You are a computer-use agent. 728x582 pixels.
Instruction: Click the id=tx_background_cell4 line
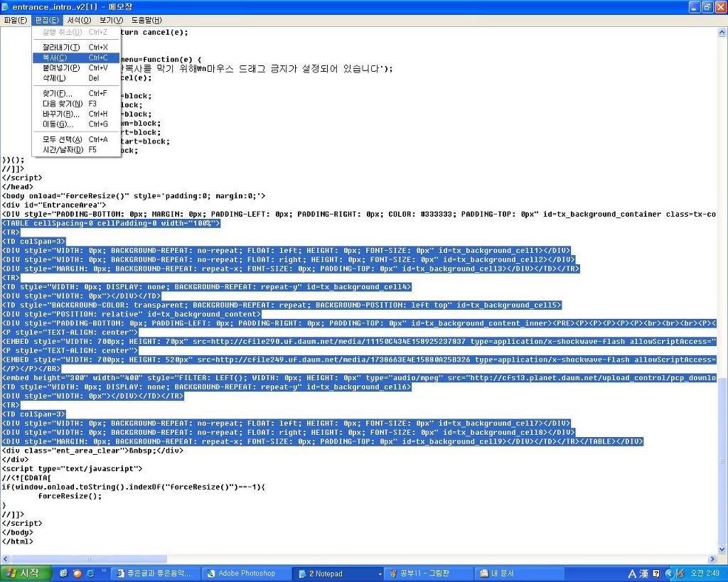207,287
